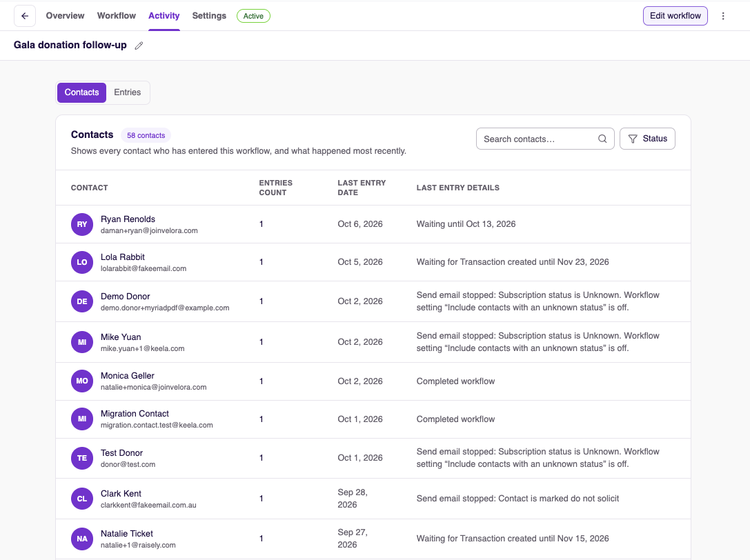This screenshot has height=560, width=750.
Task: Select the Contacts view toggle
Action: pos(82,92)
